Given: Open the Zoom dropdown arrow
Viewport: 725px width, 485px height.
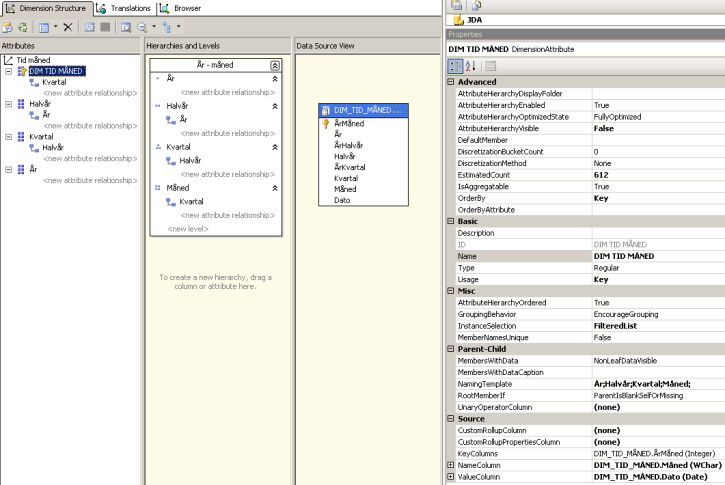Looking at the screenshot, I should 154,27.
